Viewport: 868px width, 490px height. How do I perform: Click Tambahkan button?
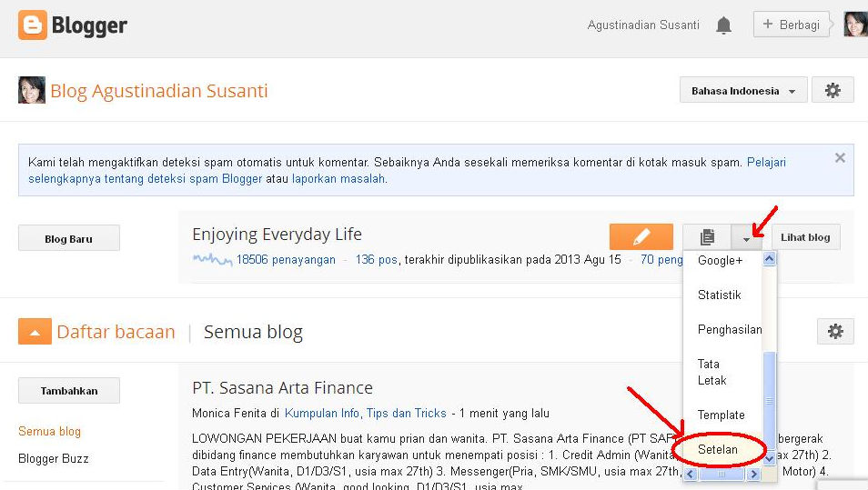click(x=68, y=390)
